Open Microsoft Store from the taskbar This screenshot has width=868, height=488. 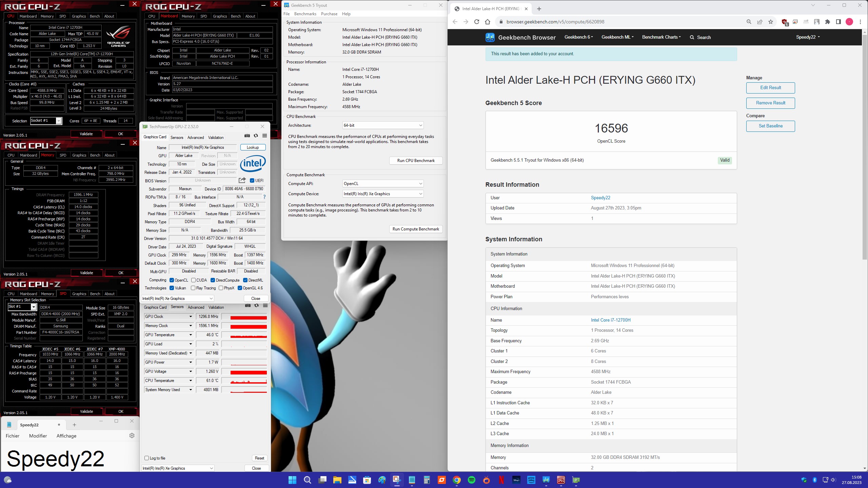[x=367, y=480]
